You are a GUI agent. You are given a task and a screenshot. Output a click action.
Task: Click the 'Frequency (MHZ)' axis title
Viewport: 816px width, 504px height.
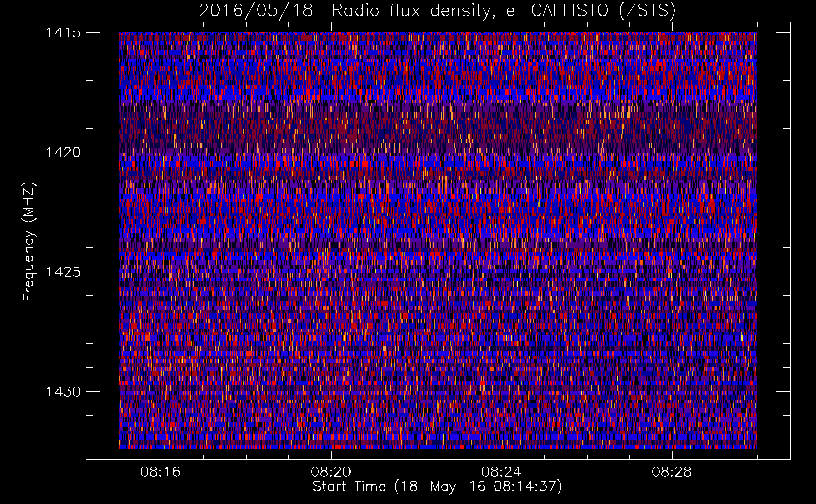coord(29,242)
